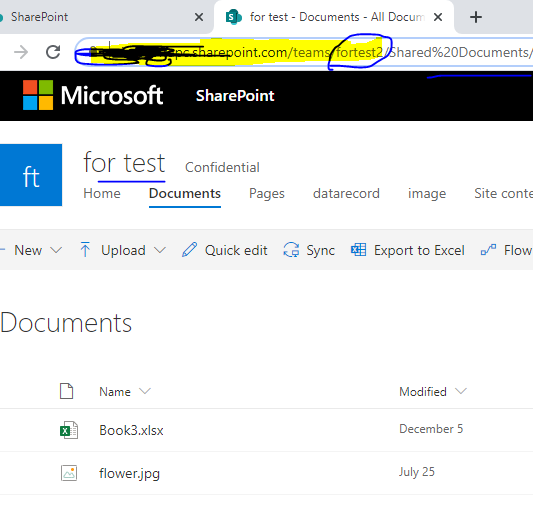The image size is (533, 522).
Task: Click the SharePoint favicon in active tab
Action: (x=234, y=17)
